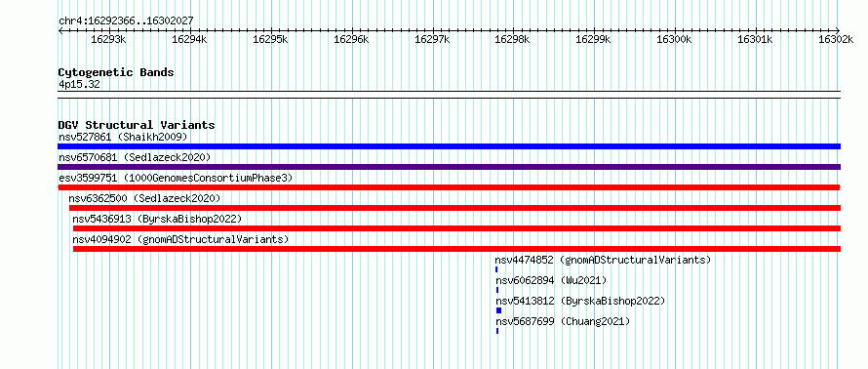Click the red nsv5436913 variant bar

tap(456, 228)
